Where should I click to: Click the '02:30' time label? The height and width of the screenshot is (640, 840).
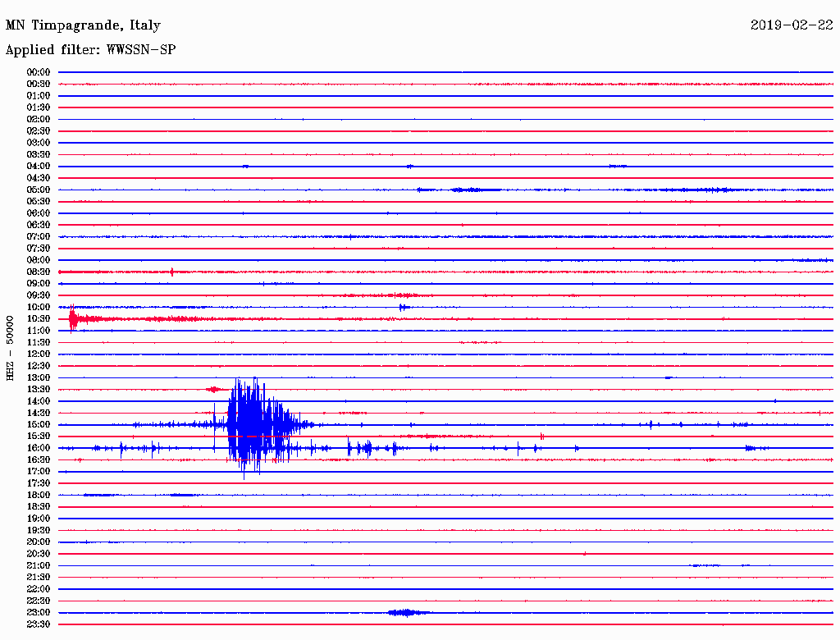(38, 130)
